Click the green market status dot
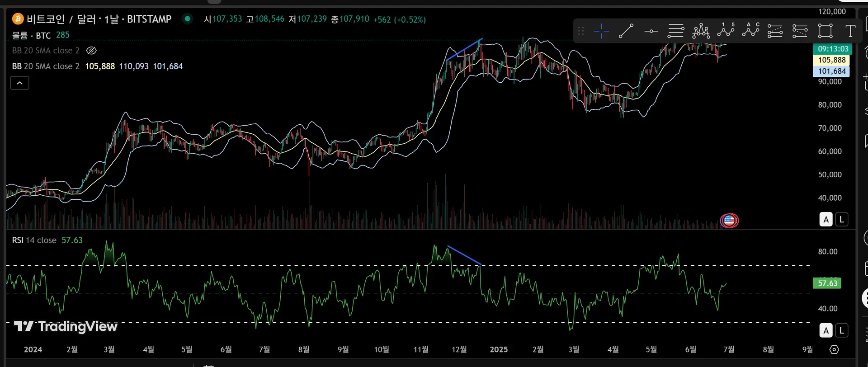The image size is (868, 367). [x=187, y=19]
